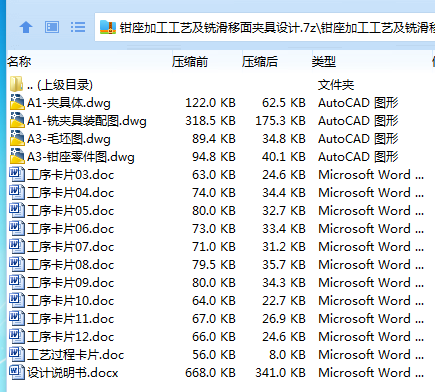Click the 8.0 KB compressed size cell
Screen dimensions: 435x392
pyautogui.click(x=288, y=355)
